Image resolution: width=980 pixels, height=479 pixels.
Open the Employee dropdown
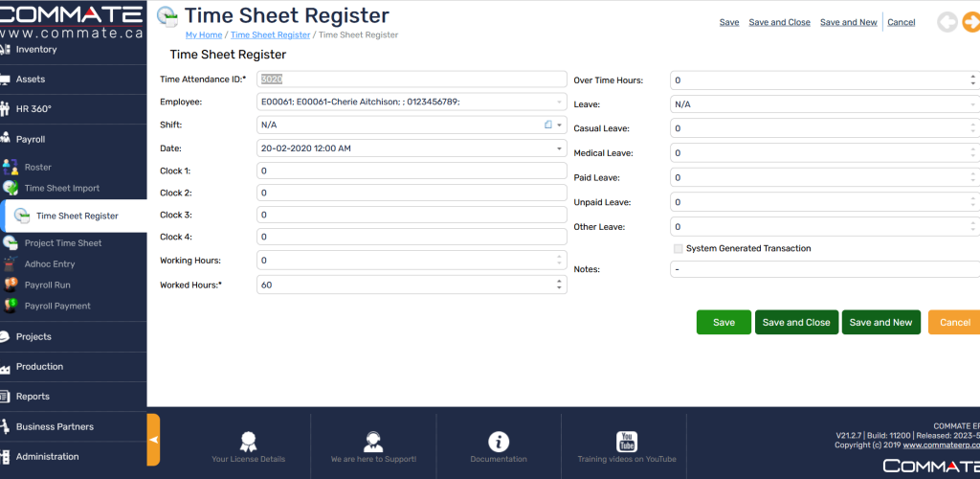pos(559,102)
